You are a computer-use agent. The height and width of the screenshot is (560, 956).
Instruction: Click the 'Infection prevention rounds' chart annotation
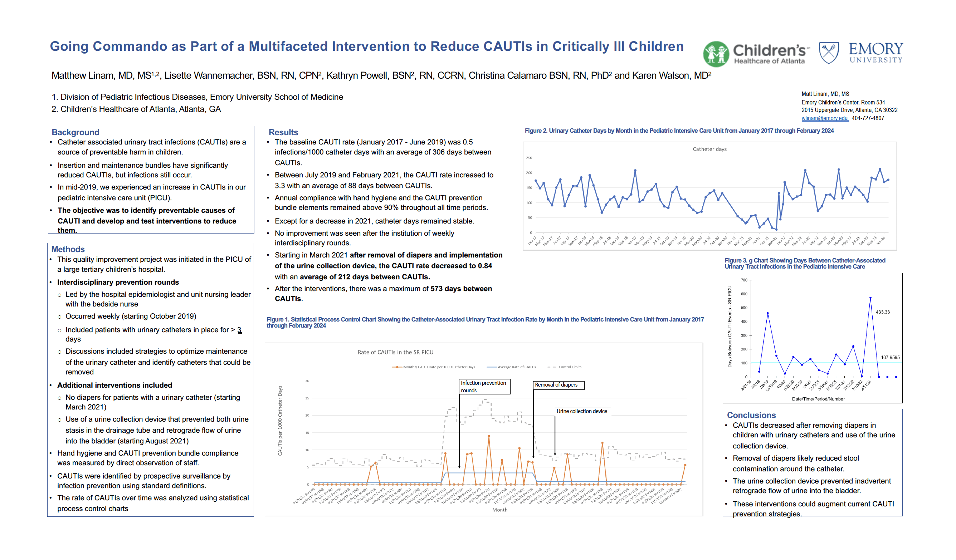(485, 386)
